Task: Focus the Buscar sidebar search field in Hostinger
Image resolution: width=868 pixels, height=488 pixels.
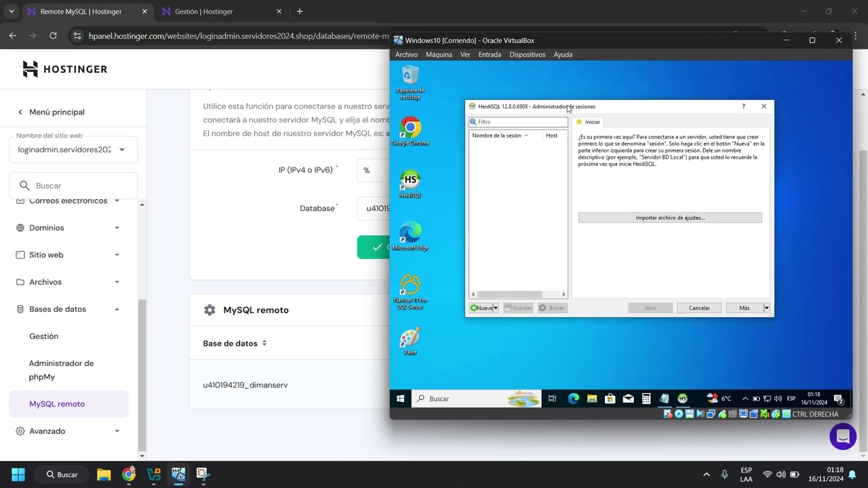Action: click(x=73, y=185)
